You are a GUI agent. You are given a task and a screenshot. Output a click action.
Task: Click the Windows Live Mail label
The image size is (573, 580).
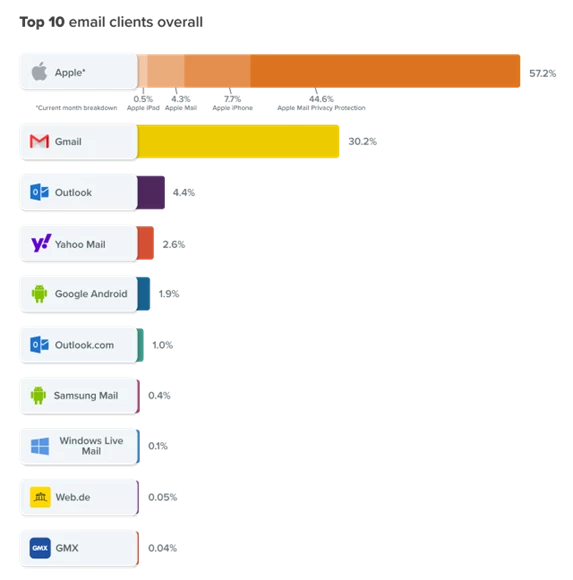[x=91, y=446]
